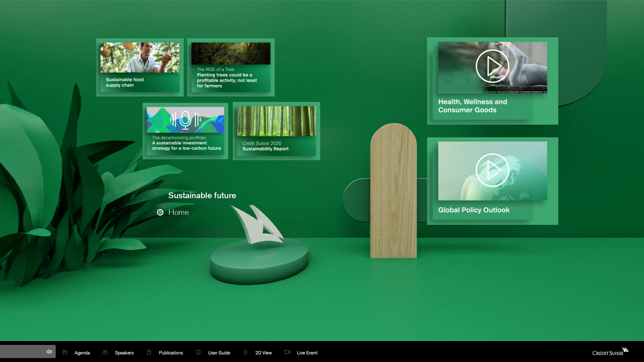Open the decarbonizing portfolio podcast card
This screenshot has height=362, width=644.
185,131
